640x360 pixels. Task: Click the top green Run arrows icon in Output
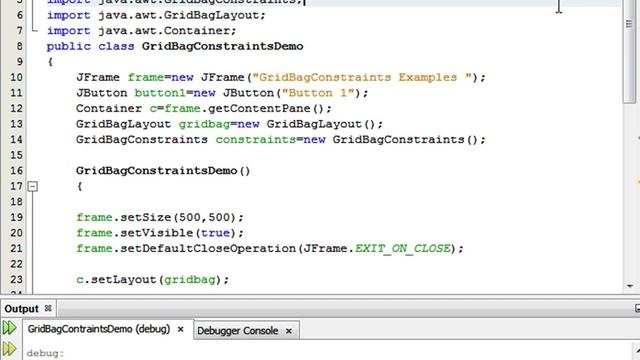[9, 328]
